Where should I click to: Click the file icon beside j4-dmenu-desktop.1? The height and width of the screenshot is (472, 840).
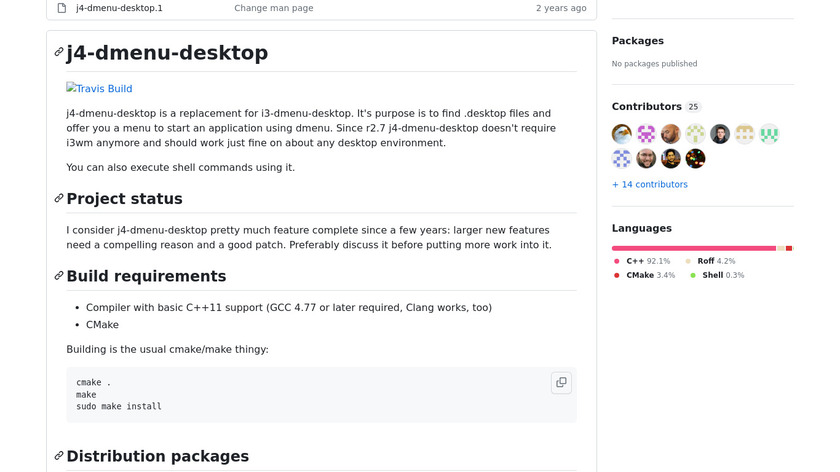(x=62, y=8)
